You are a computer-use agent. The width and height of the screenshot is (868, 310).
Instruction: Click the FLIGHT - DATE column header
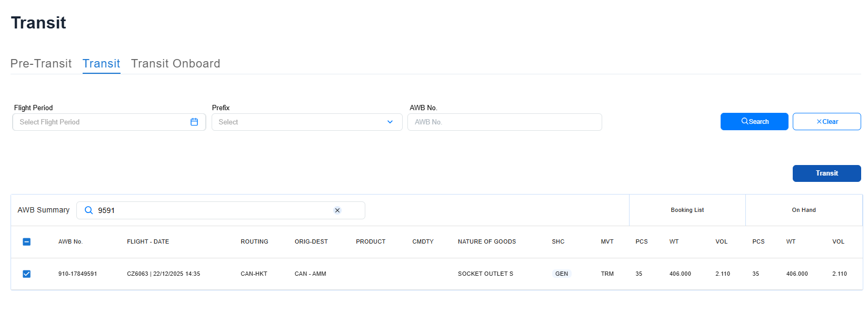point(148,241)
